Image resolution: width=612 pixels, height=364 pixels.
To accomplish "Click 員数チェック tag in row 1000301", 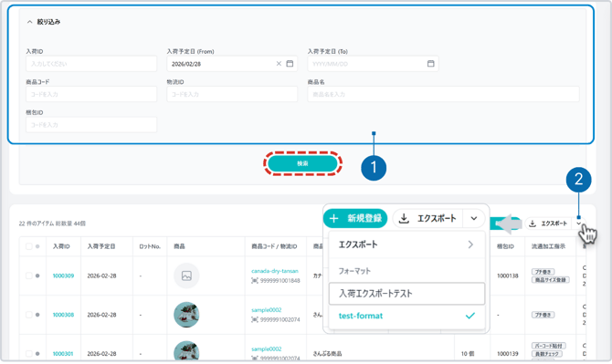I will click(547, 354).
